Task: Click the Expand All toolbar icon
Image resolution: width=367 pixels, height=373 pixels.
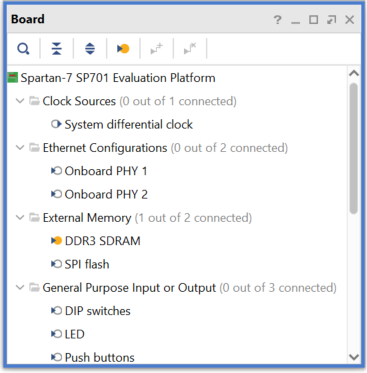Action: (x=90, y=49)
